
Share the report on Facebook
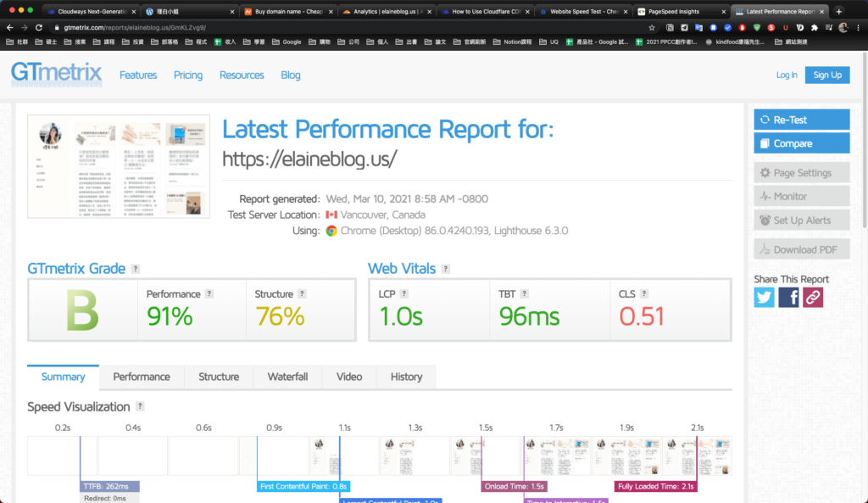click(788, 298)
